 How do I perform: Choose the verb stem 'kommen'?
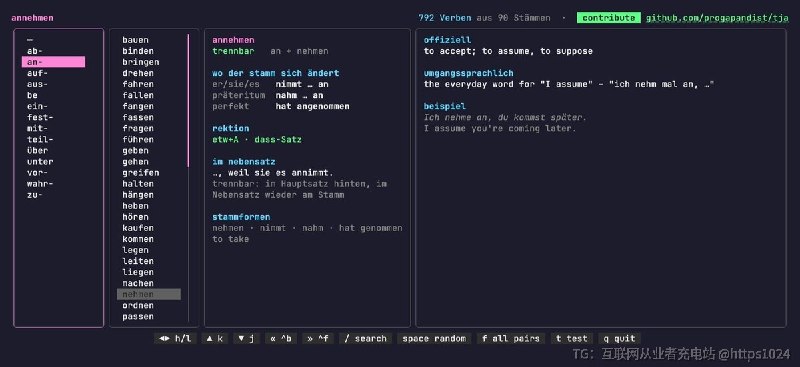pyautogui.click(x=138, y=239)
